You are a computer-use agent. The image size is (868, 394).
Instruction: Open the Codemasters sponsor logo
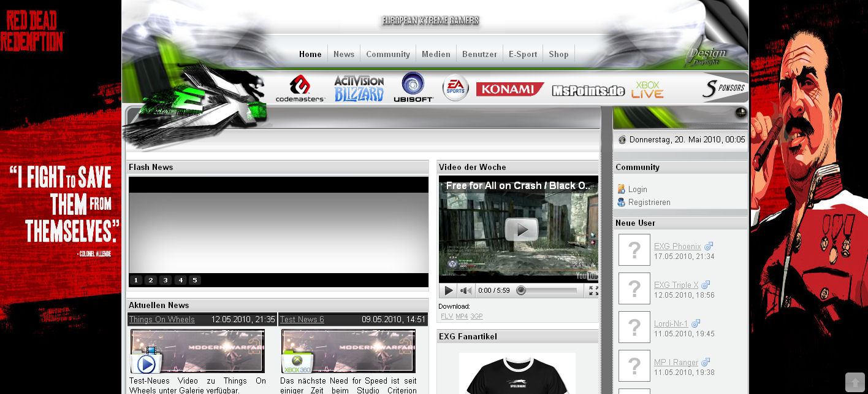(x=300, y=88)
